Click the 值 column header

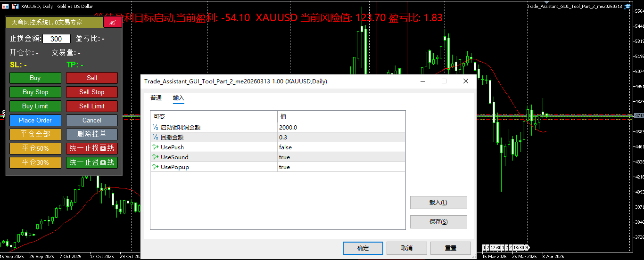341,116
